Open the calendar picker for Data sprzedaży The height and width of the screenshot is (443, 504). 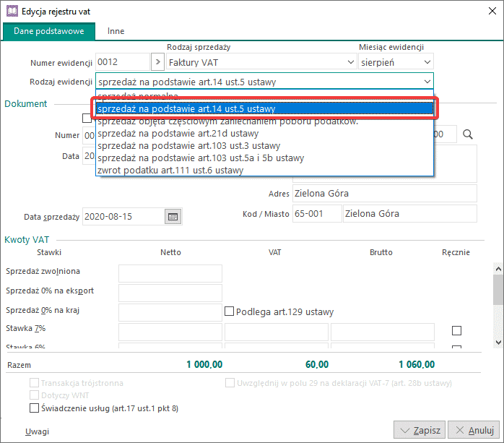tap(173, 217)
